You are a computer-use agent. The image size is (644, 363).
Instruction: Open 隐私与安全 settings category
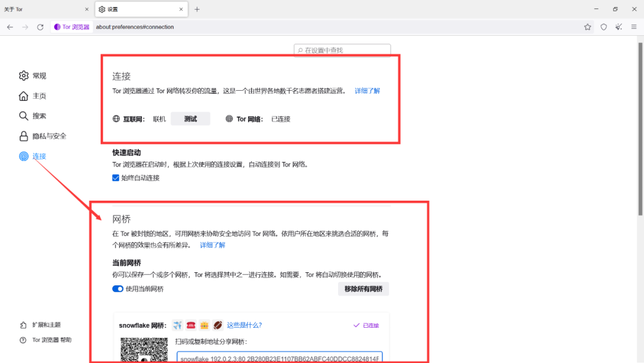tap(42, 136)
